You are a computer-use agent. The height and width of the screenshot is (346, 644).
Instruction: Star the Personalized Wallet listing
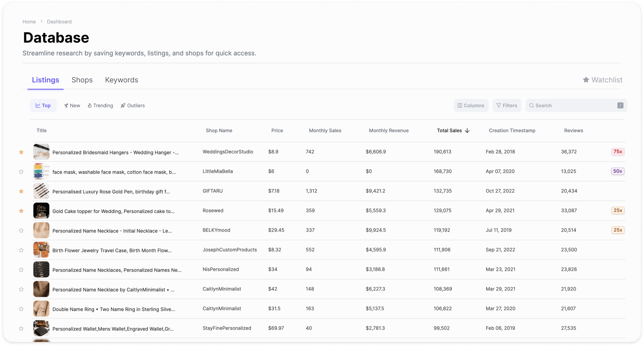21,328
